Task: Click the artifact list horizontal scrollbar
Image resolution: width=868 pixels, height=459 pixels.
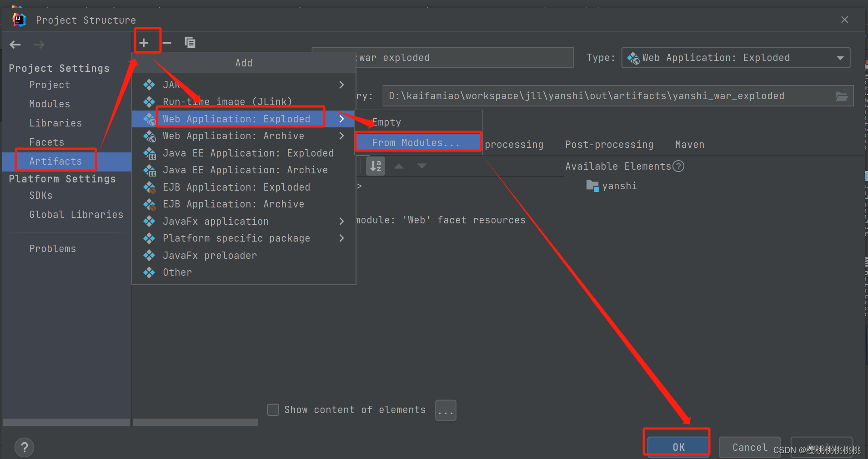Action: point(196,423)
